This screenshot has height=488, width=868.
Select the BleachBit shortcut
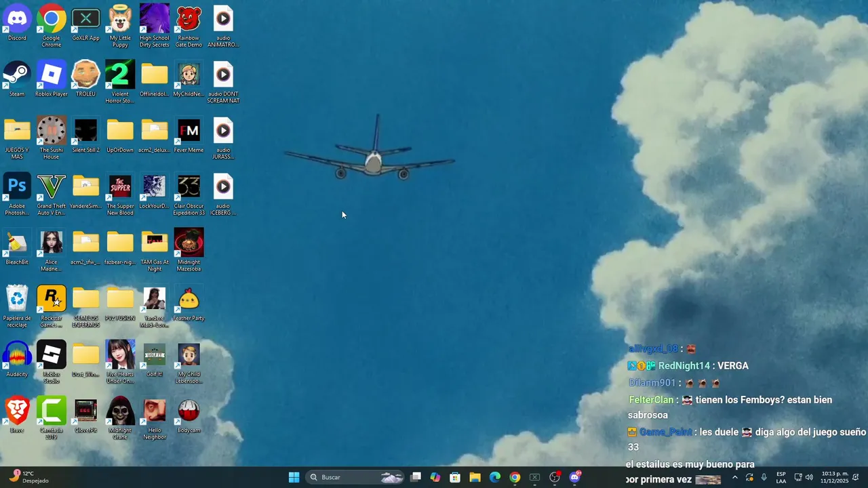click(x=17, y=247)
